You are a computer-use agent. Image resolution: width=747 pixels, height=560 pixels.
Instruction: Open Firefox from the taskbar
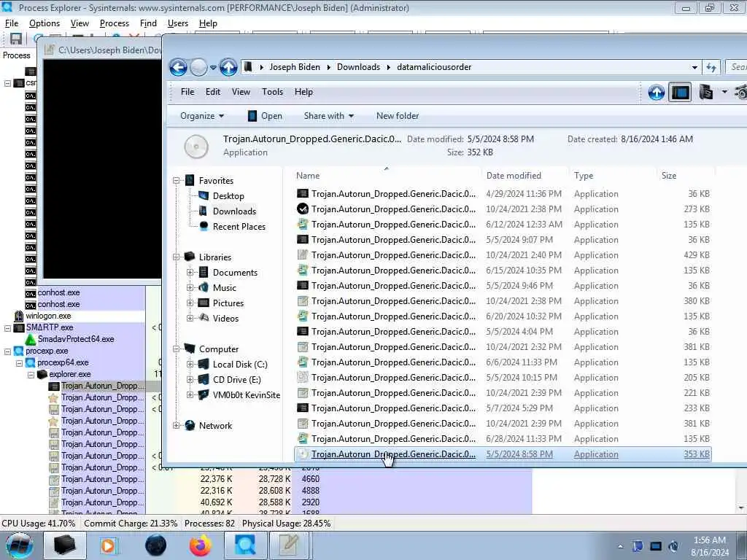tap(200, 545)
